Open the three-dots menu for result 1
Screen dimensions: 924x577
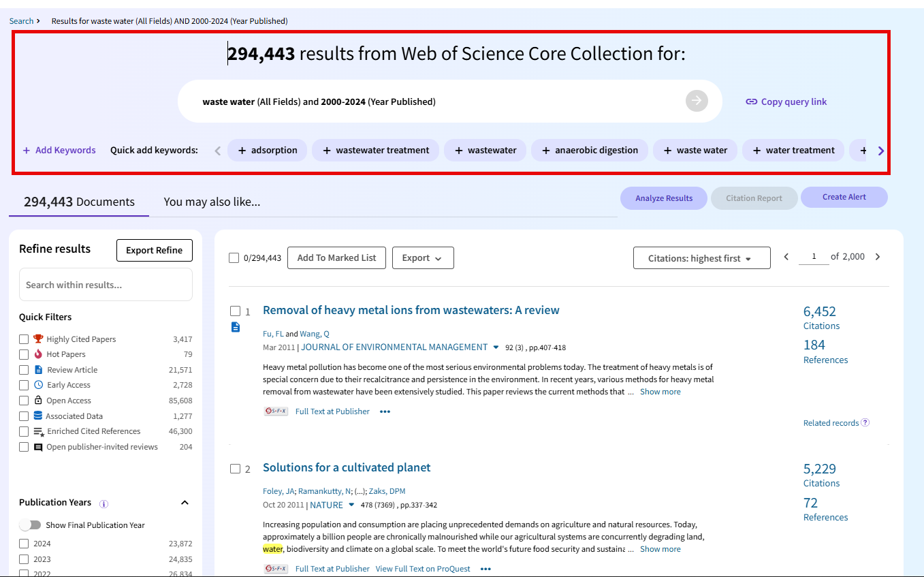coord(385,411)
